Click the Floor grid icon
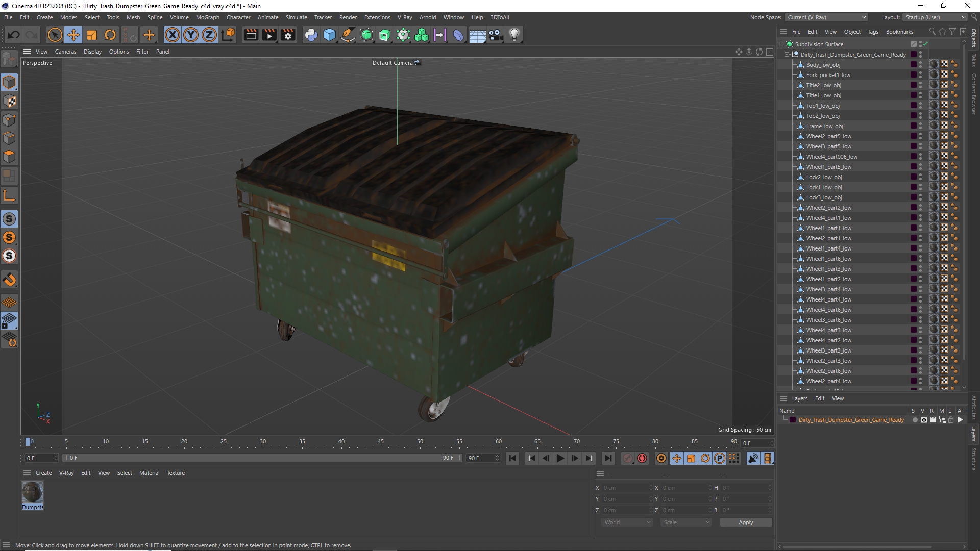Screen dimensions: 980x551 [477, 35]
